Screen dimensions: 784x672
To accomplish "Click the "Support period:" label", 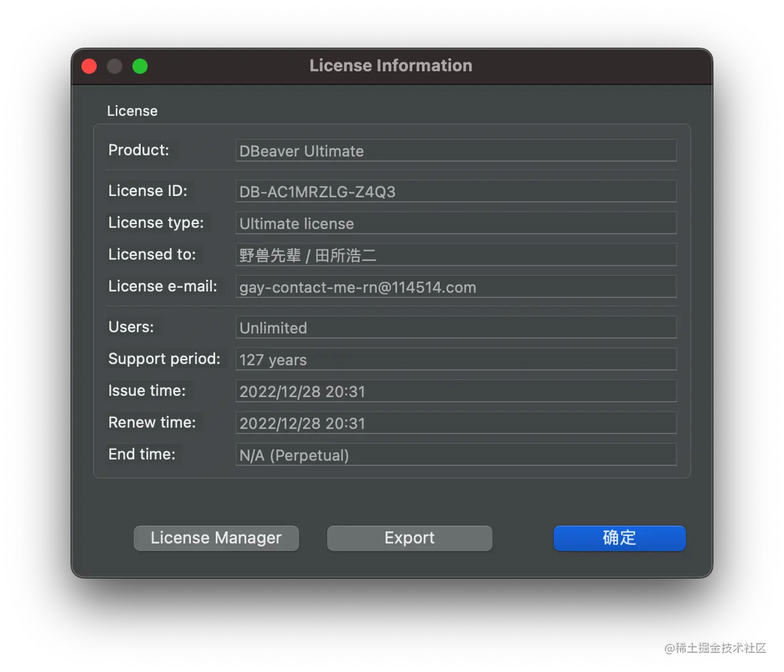I will tap(164, 359).
